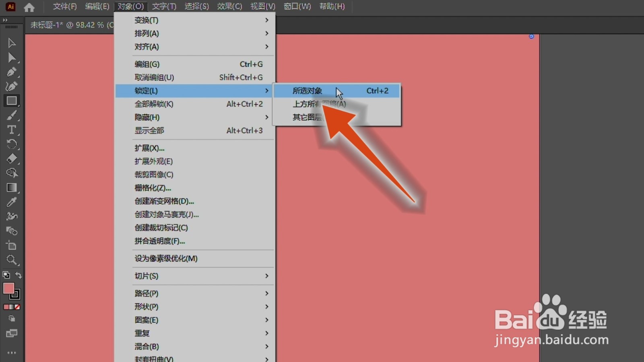Viewport: 644px width, 362px height.
Task: Click the Change Screen Mode icon
Action: (12, 333)
